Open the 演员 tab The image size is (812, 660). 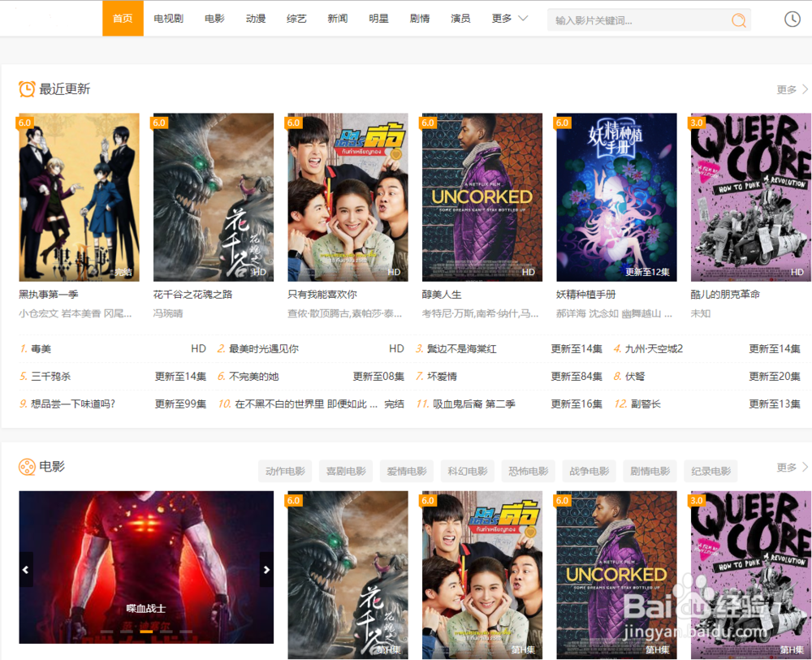[460, 19]
